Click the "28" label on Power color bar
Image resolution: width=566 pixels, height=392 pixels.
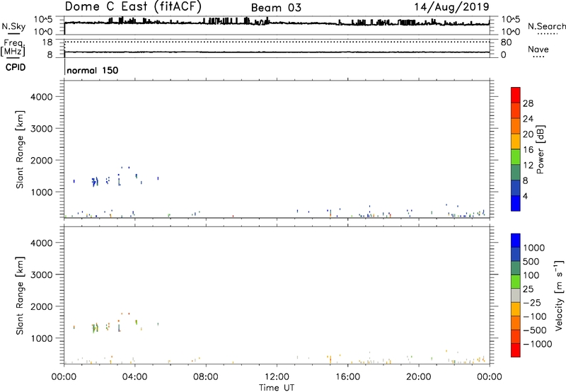click(528, 103)
